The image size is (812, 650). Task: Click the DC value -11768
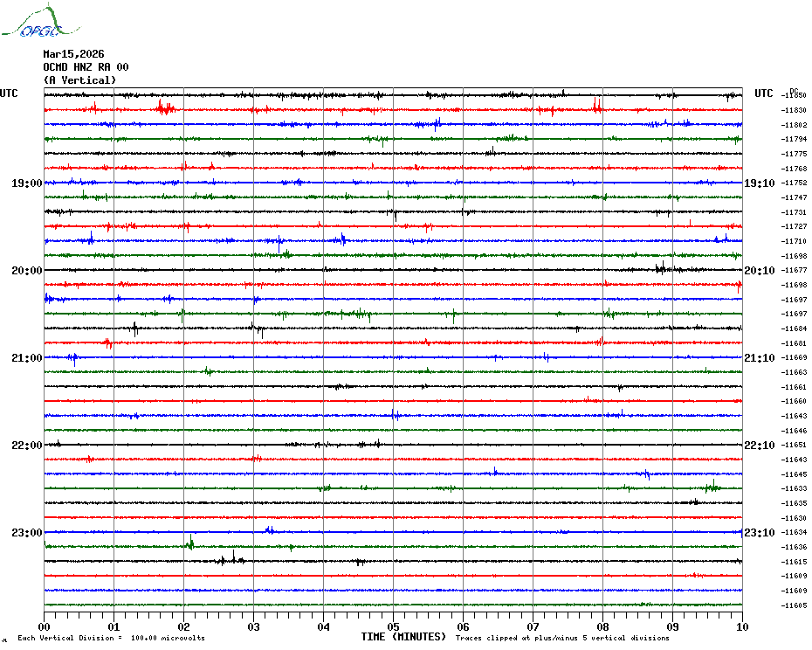coord(794,169)
